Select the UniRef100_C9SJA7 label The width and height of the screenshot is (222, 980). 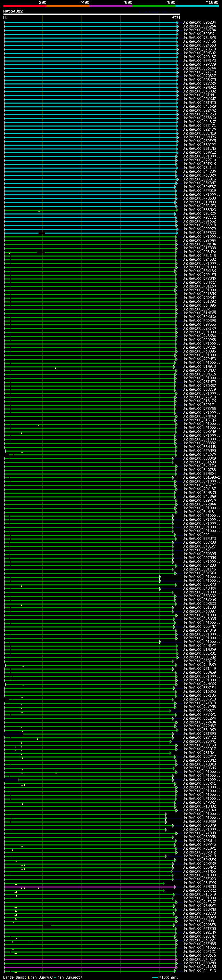click(199, 936)
